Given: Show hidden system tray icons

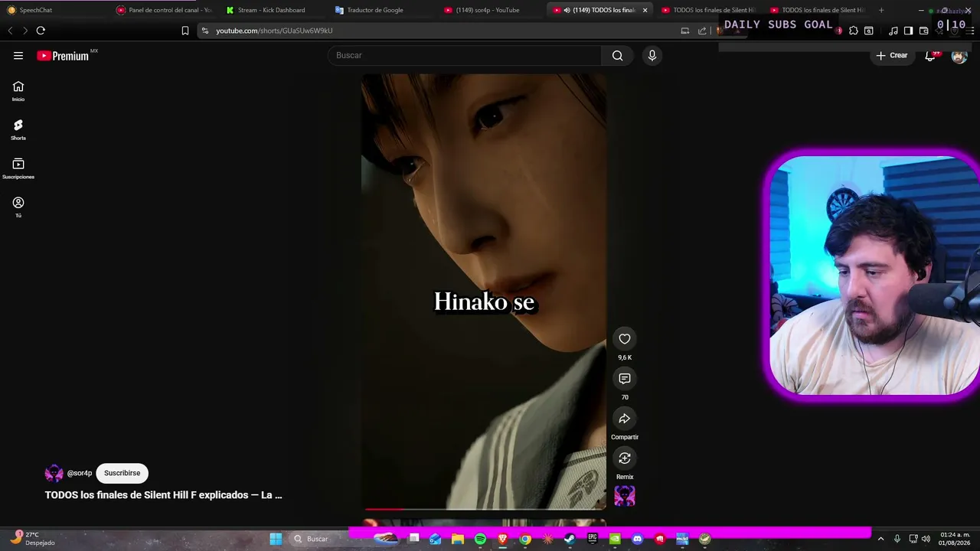Looking at the screenshot, I should (x=880, y=539).
